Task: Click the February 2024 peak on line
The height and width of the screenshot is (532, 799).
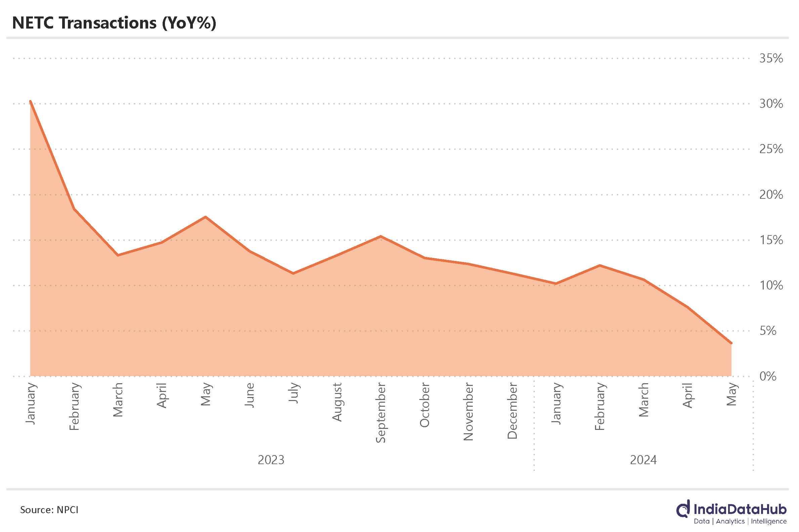Action: point(600,265)
